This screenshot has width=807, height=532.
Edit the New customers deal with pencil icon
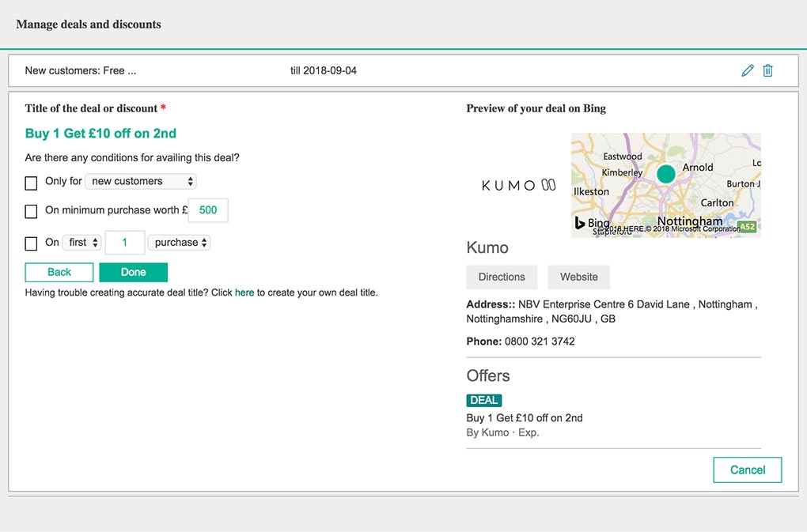click(748, 70)
